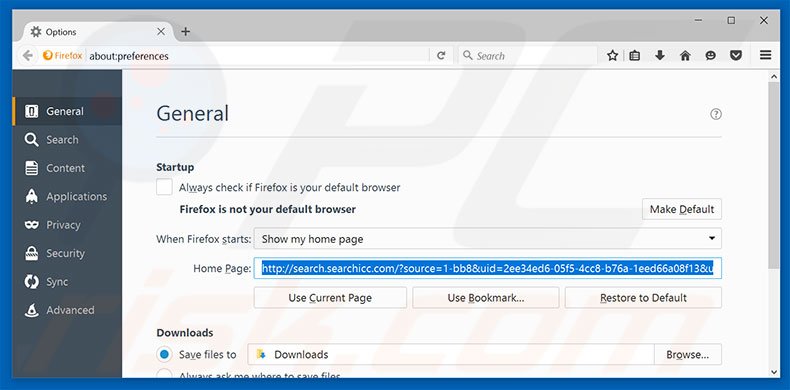790x390 pixels.
Task: Open the Content preferences category
Action: pyautogui.click(x=67, y=168)
